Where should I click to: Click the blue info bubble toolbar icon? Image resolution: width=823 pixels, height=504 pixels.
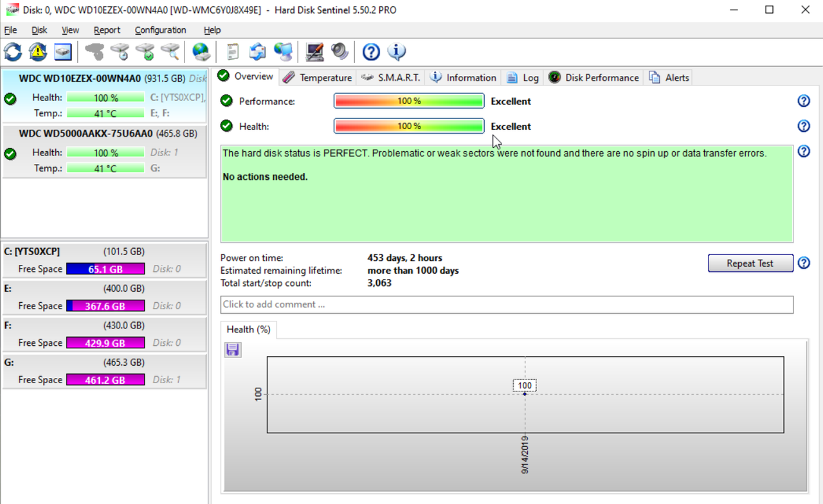pyautogui.click(x=396, y=52)
